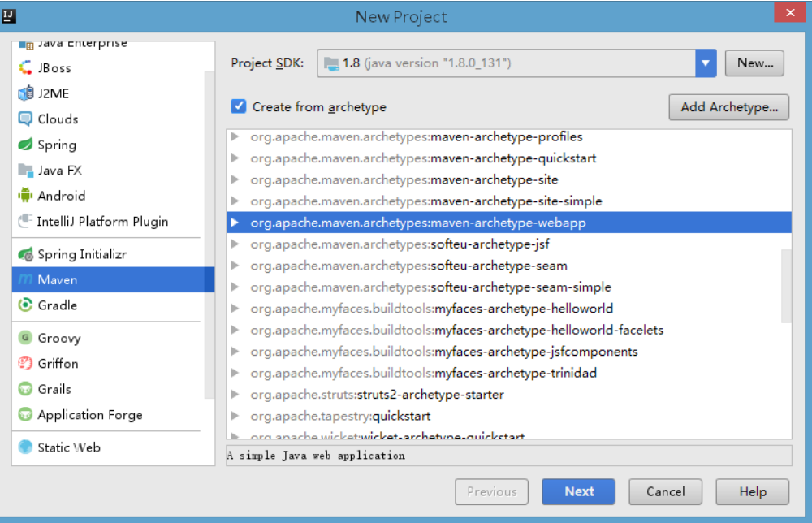Click the archetype list vertical scrollbar
The image size is (812, 523).
(785, 284)
